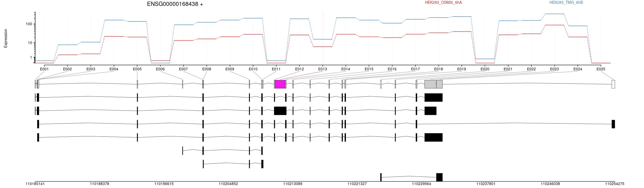
Task: Click exon label E011
Action: tap(276, 69)
